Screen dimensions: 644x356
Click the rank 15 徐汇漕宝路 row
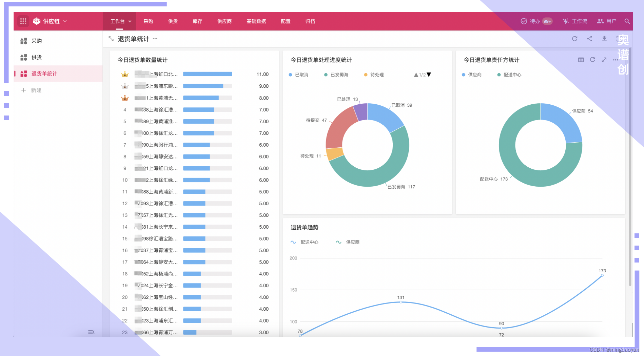click(x=195, y=239)
